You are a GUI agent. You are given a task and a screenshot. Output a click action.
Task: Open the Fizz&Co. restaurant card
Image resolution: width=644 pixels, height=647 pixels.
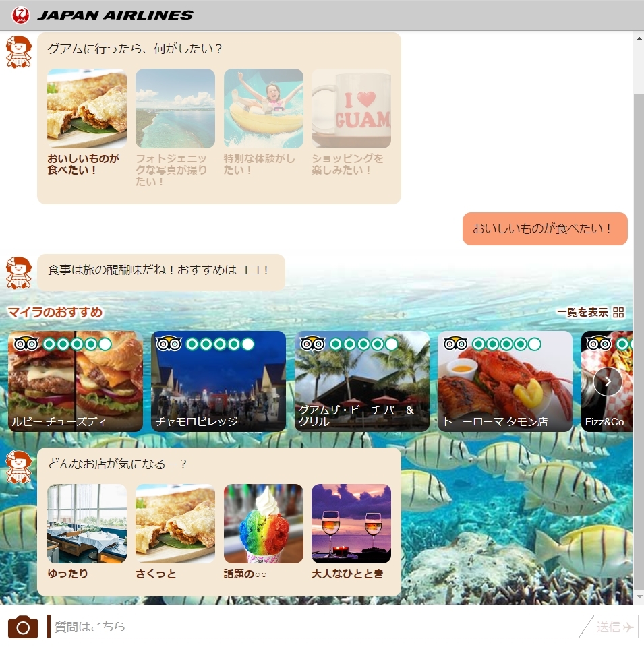pyautogui.click(x=606, y=381)
